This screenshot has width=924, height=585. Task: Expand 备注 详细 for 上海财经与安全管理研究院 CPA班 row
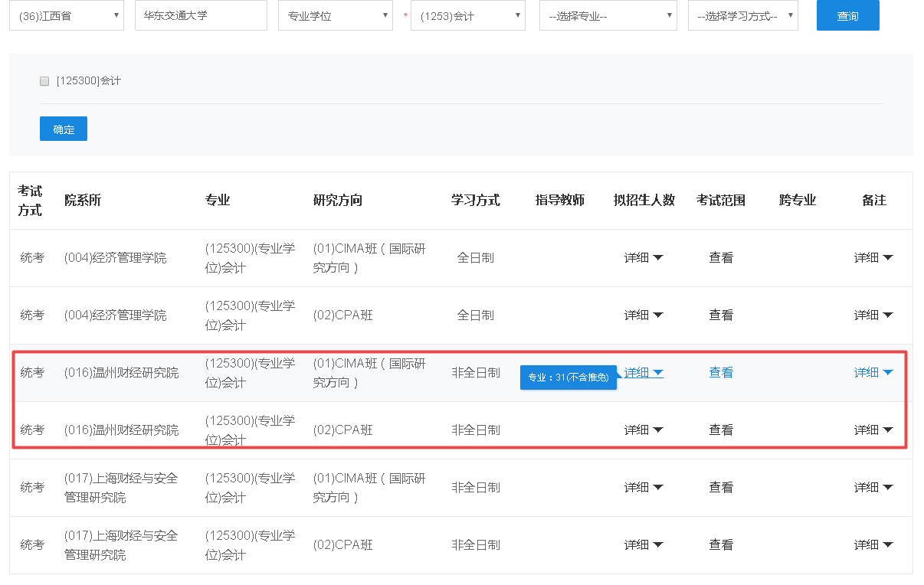[x=873, y=545]
